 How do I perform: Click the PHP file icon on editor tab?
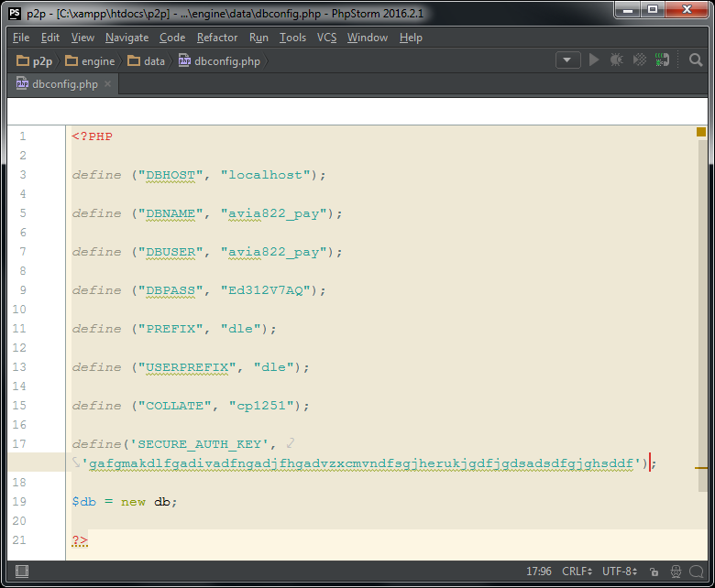coord(22,83)
